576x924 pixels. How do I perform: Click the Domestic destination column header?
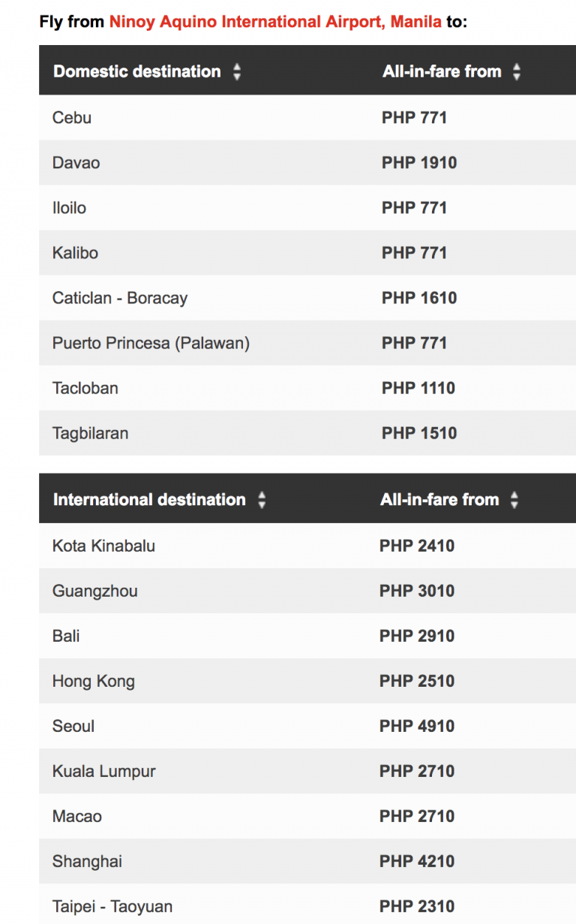137,72
